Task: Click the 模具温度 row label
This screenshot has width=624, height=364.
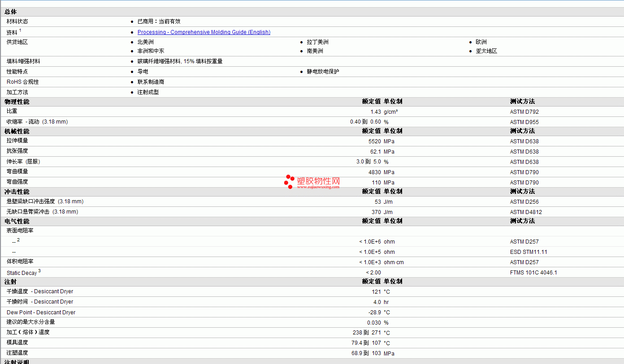Action: [17, 343]
